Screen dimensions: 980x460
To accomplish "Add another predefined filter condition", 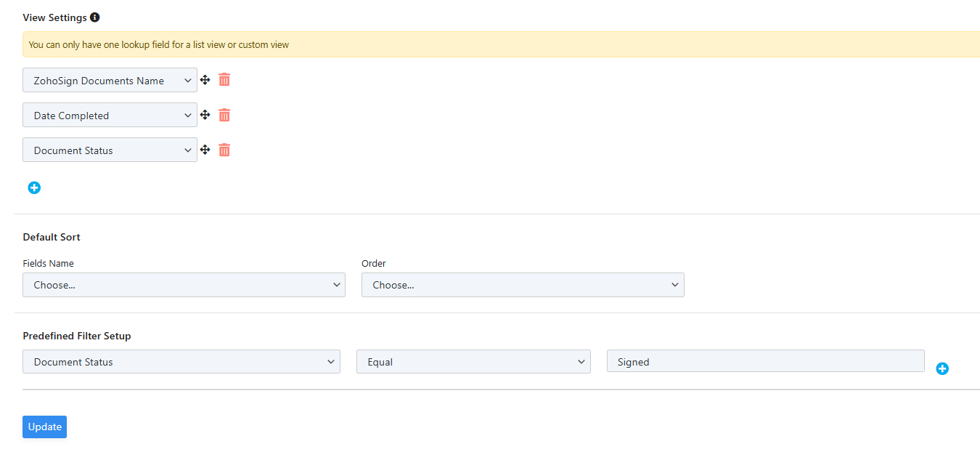I will 942,368.
